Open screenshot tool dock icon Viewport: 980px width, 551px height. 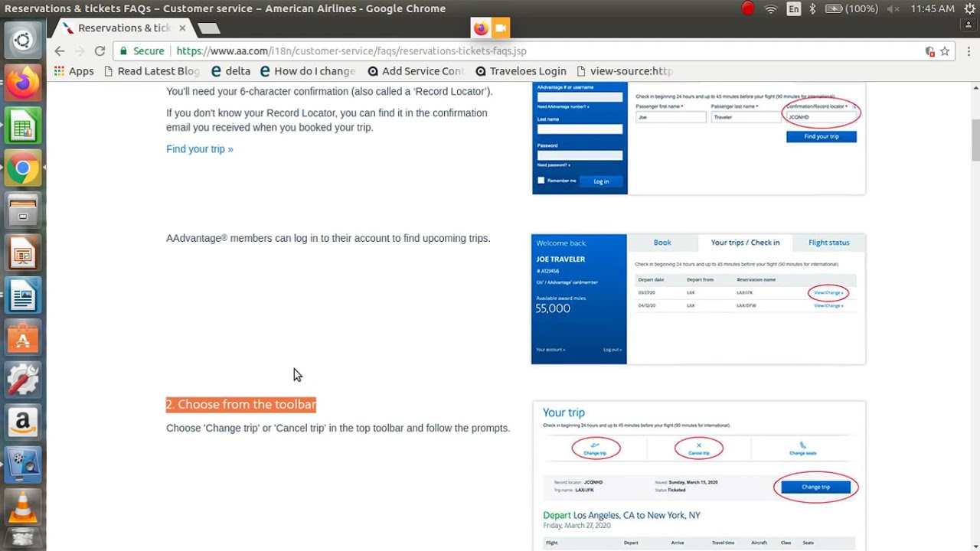coord(23,464)
